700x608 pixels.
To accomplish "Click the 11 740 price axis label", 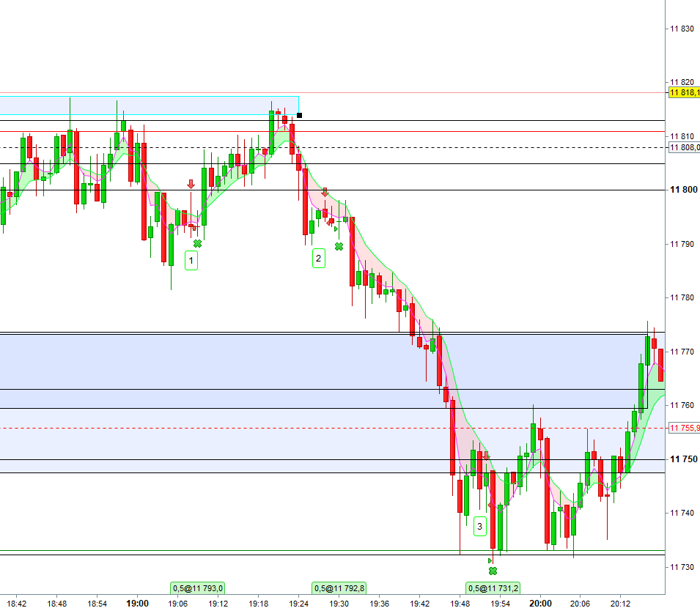I will click(x=682, y=513).
